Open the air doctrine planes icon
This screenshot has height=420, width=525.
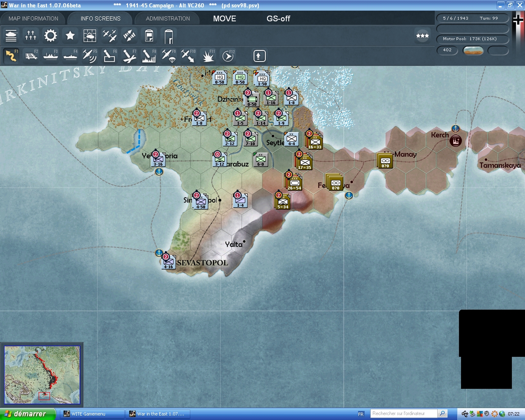click(x=110, y=36)
